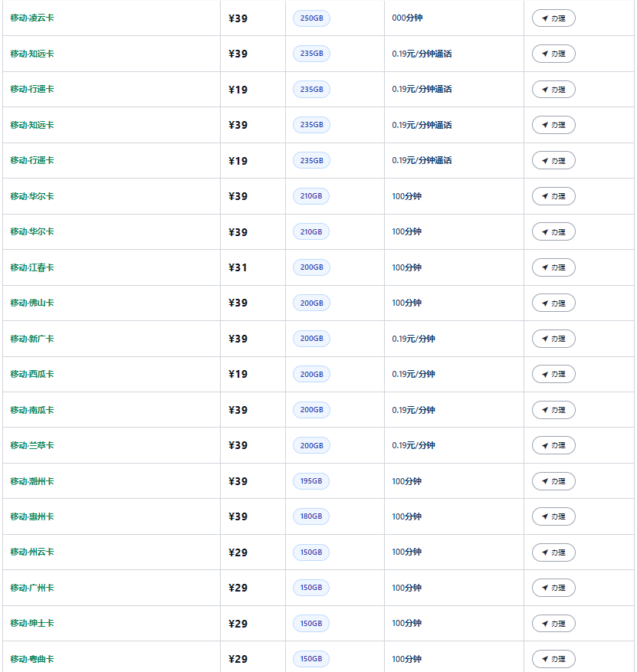The height and width of the screenshot is (672, 637).
Task: Click the 办理 arrow icon for 移动·佛山卡
Action: coord(545,303)
